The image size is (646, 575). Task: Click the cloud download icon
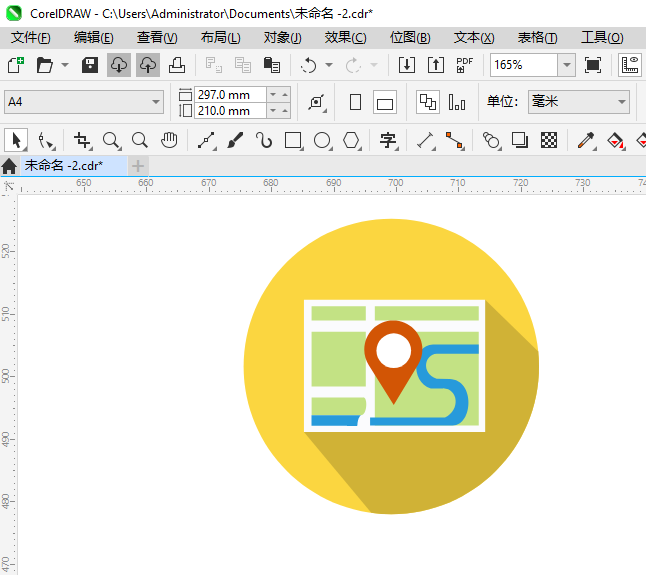coord(119,65)
